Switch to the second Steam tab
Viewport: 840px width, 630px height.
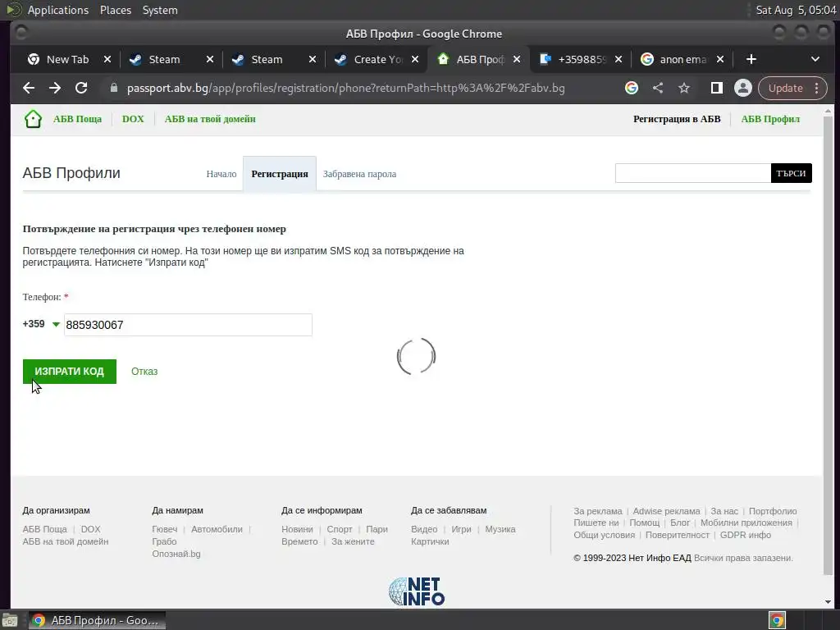pos(267,59)
